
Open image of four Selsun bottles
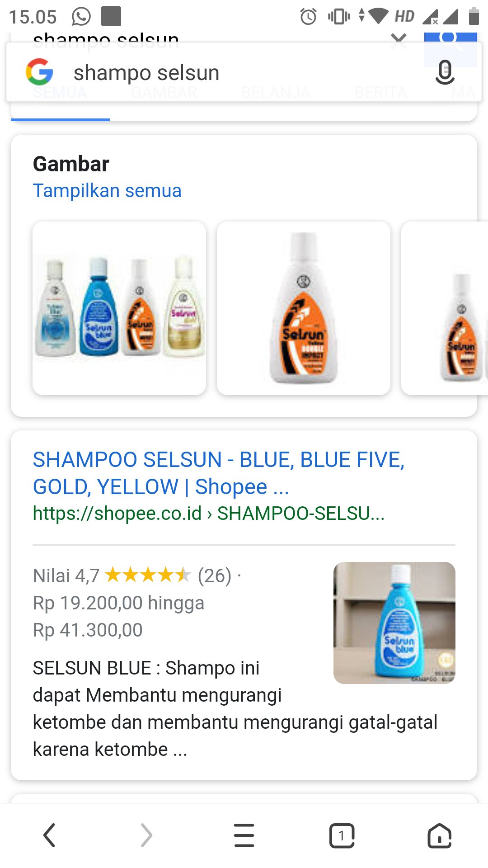(119, 308)
